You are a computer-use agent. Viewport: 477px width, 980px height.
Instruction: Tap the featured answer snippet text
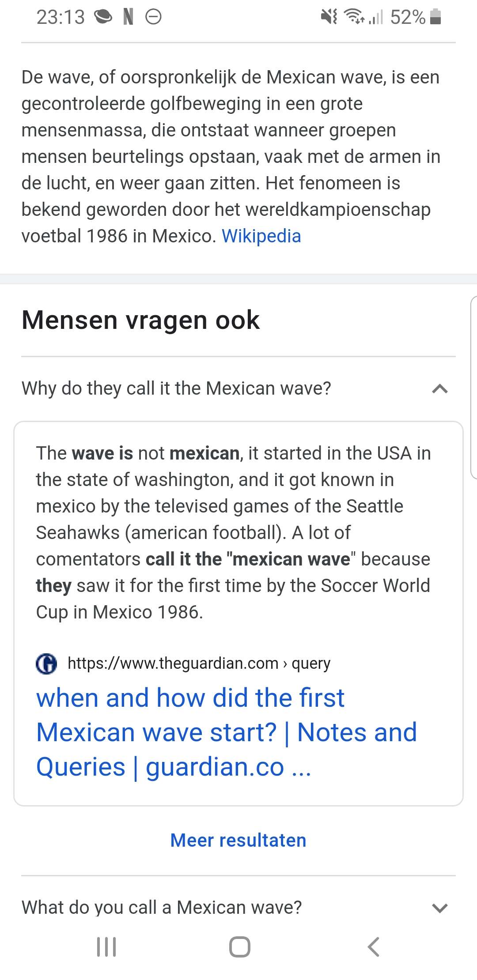point(233,532)
